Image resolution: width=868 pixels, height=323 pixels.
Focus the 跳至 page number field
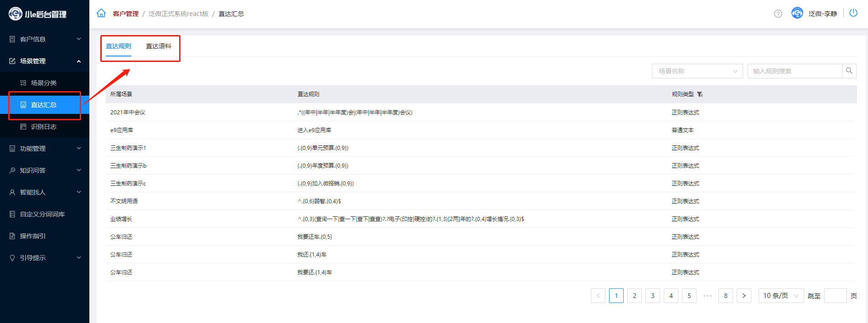click(836, 296)
